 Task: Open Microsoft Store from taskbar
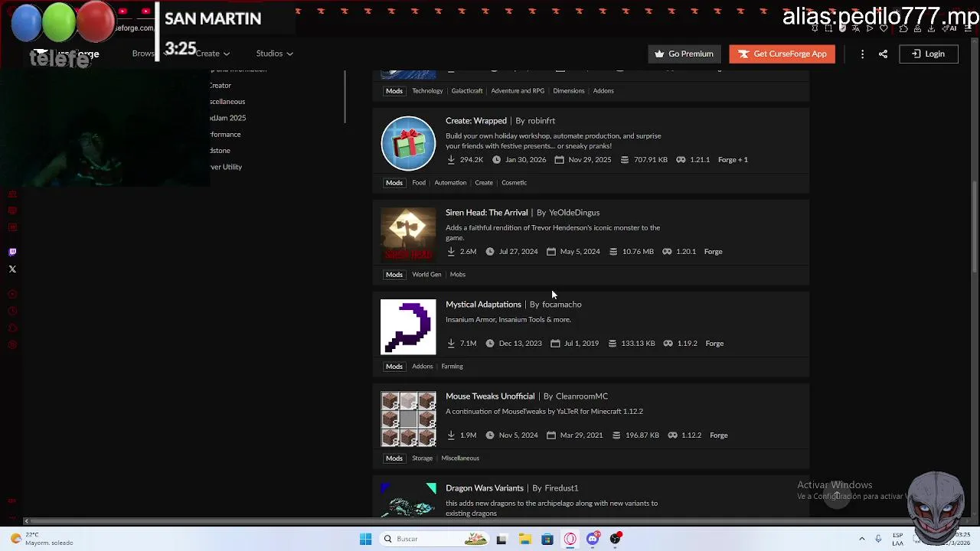click(547, 539)
